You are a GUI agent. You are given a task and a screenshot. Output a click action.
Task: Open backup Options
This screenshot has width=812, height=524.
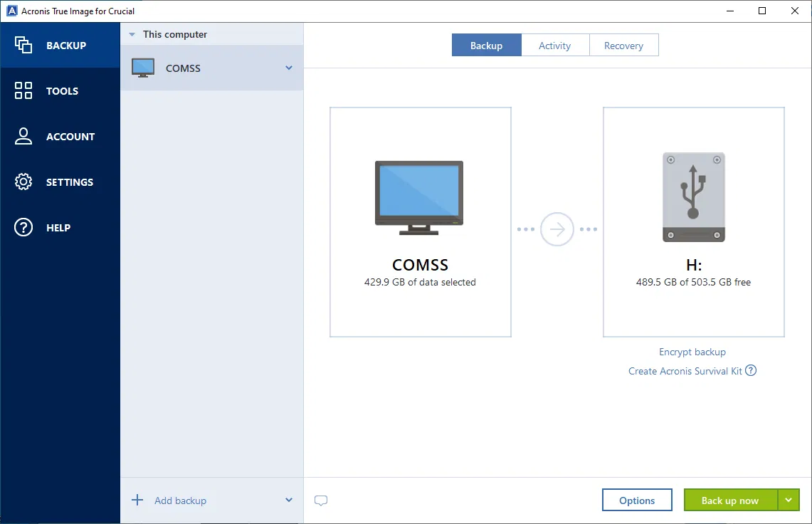pos(637,500)
